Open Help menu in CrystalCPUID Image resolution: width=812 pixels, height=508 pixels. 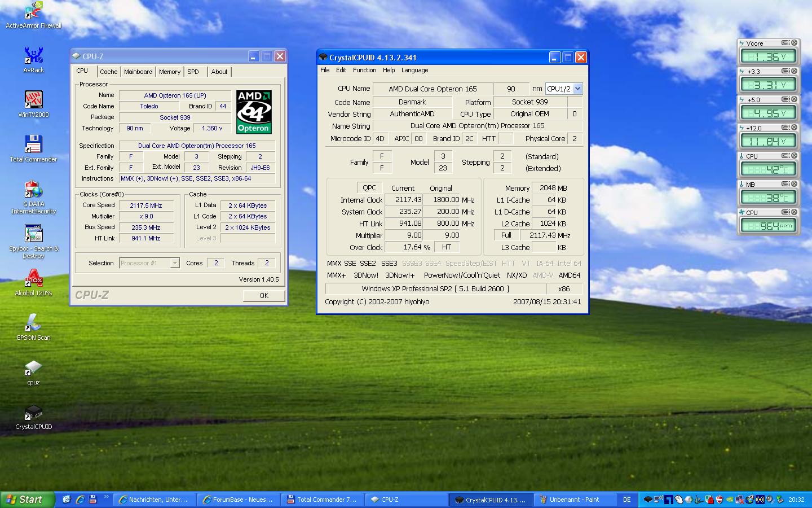click(x=389, y=70)
